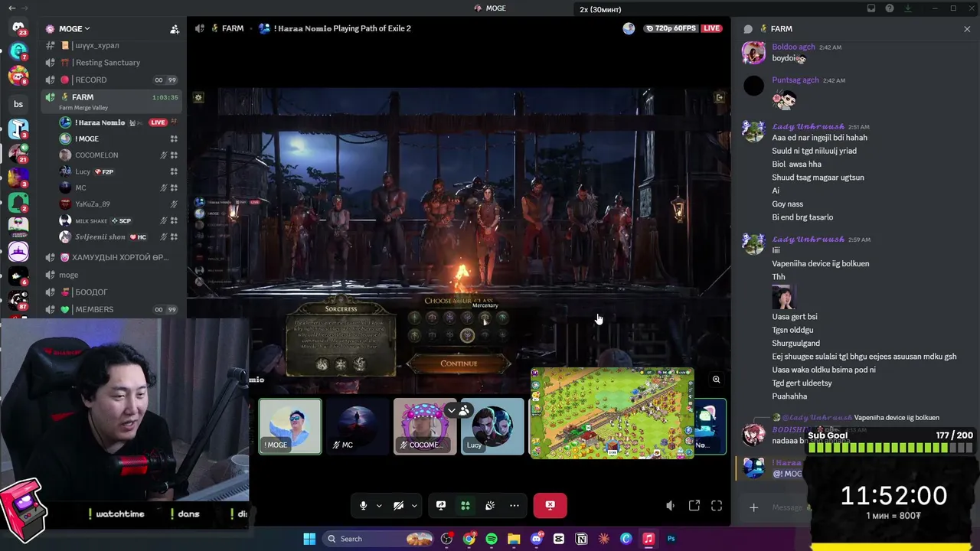Pop out the call window

tap(694, 505)
